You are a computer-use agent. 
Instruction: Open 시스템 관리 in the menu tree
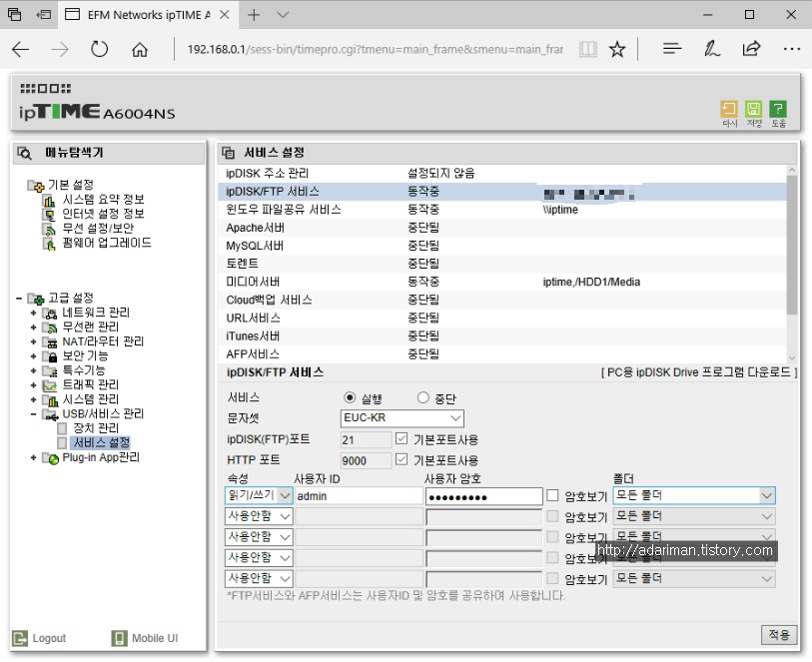coord(91,399)
